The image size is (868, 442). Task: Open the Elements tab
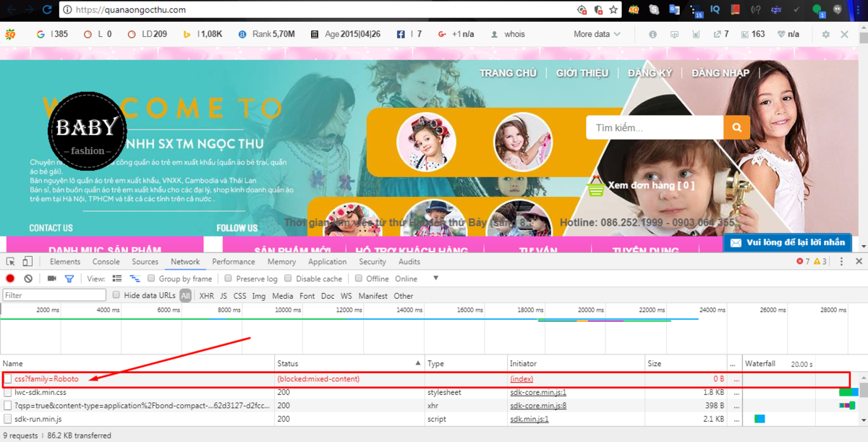(x=65, y=262)
